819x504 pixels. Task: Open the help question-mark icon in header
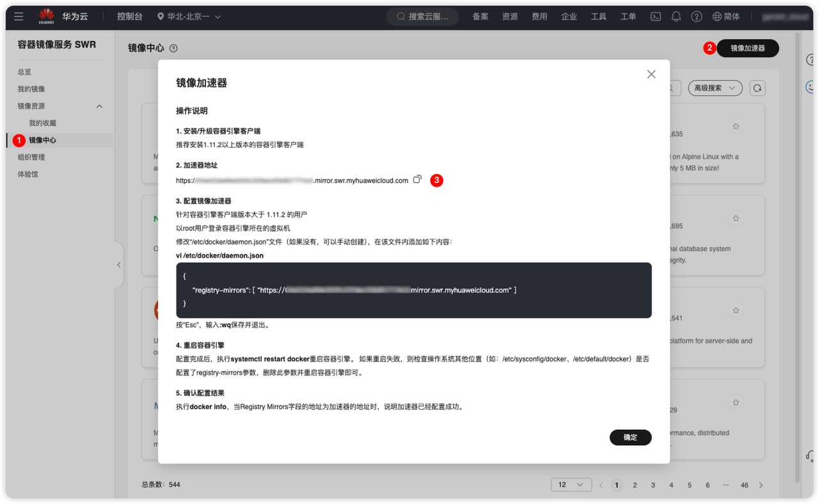(697, 17)
